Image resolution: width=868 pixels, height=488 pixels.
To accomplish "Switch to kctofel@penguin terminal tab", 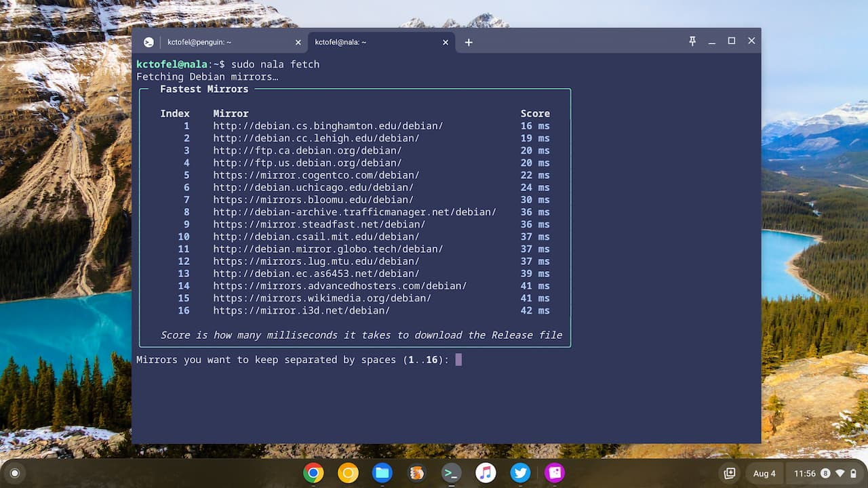I will (x=220, y=42).
